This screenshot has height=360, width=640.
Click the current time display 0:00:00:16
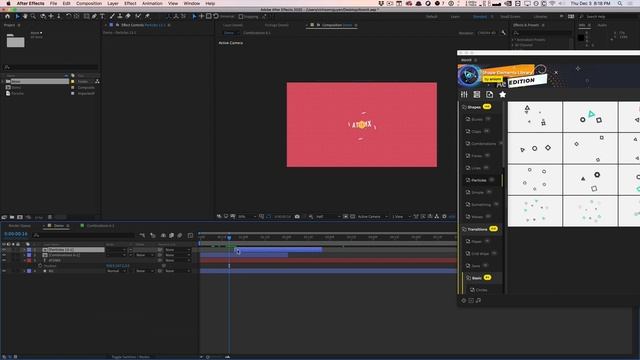(x=16, y=234)
